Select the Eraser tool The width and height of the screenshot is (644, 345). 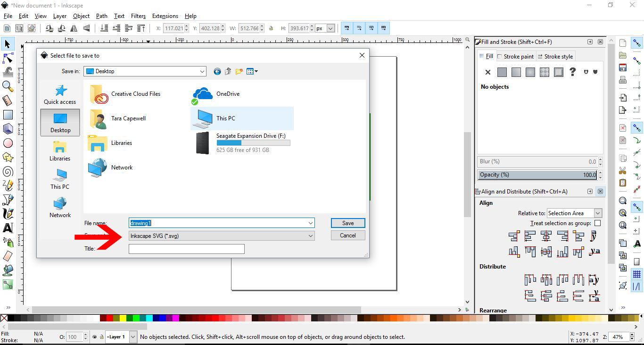point(8,256)
